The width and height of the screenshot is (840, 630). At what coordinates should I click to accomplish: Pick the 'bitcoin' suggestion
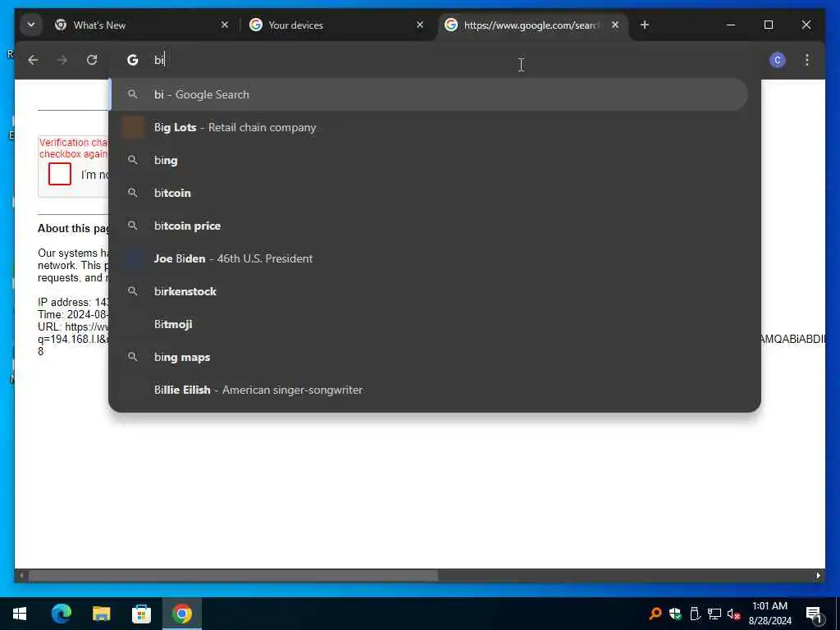tap(429, 193)
